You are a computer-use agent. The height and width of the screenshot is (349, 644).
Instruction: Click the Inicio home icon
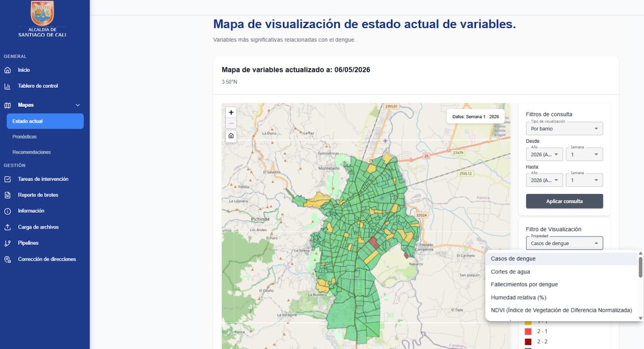tap(8, 70)
